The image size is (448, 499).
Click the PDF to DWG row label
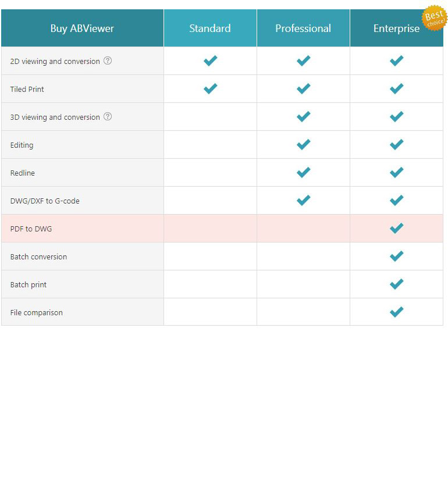click(x=31, y=229)
